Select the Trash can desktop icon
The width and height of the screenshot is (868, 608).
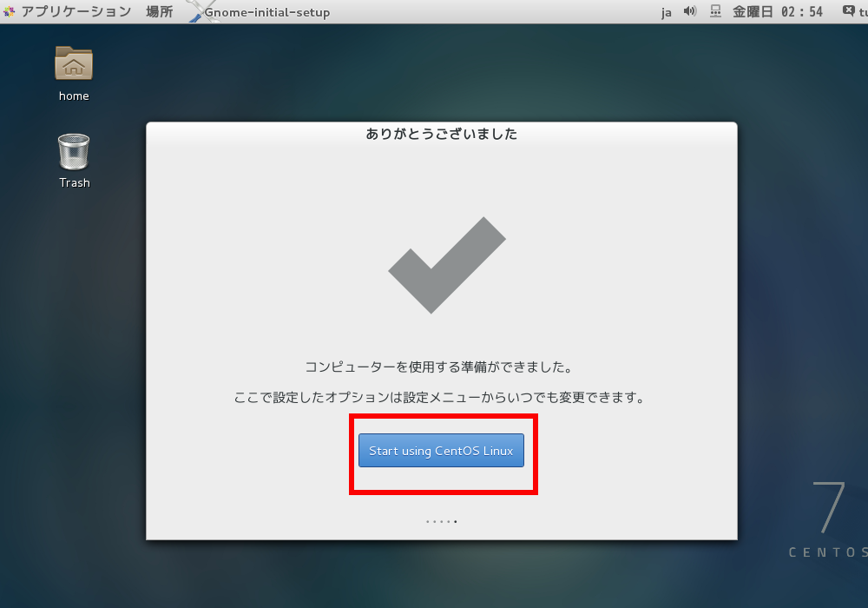(x=74, y=152)
